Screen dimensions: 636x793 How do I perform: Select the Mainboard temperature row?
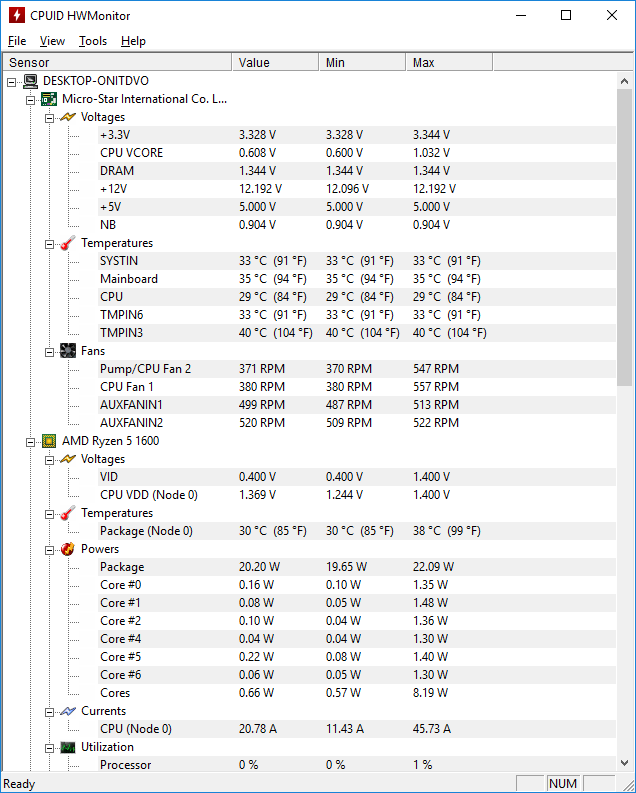click(357, 279)
